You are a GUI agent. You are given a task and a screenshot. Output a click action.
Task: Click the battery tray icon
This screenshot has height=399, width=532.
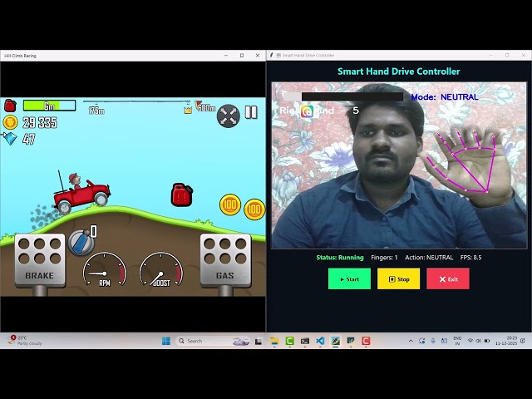pyautogui.click(x=487, y=341)
